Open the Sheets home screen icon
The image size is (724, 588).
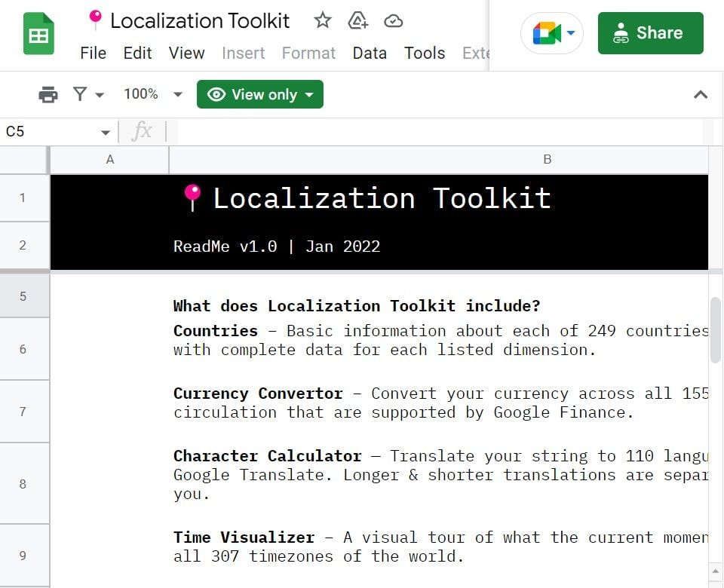38,33
